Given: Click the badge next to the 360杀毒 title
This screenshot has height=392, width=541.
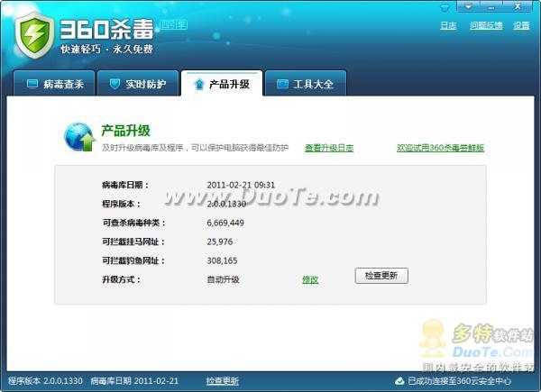Looking at the screenshot, I should coord(173,25).
